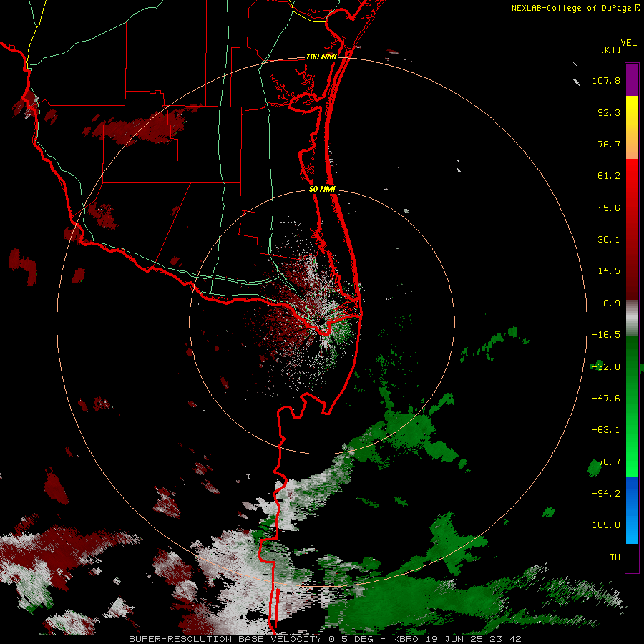Click the blue segment of velocity color bar
The height and width of the screenshot is (644, 644).
[x=632, y=510]
